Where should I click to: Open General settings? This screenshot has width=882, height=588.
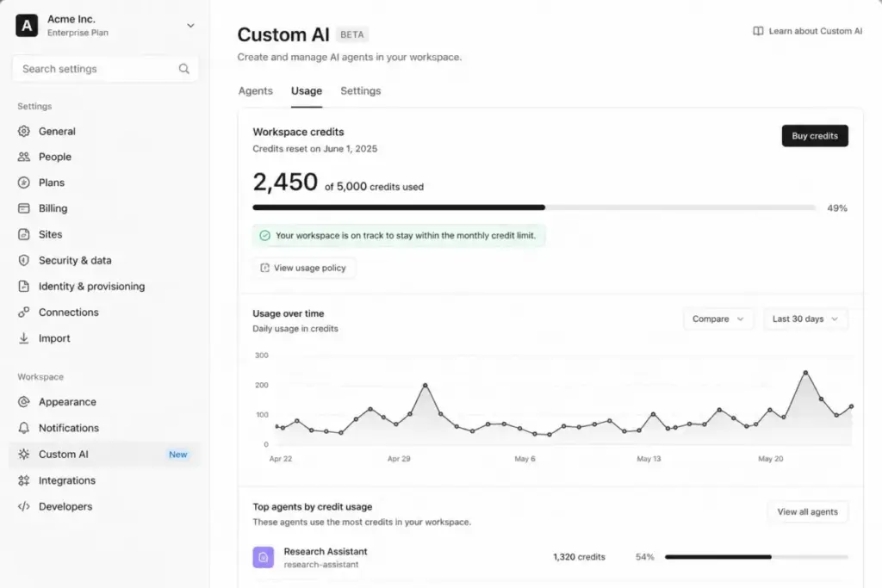click(x=104, y=131)
